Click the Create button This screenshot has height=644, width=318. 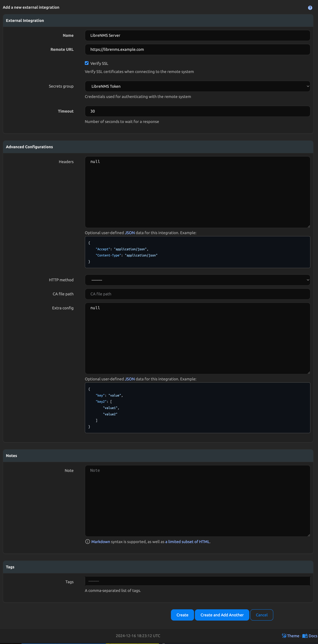(x=182, y=615)
